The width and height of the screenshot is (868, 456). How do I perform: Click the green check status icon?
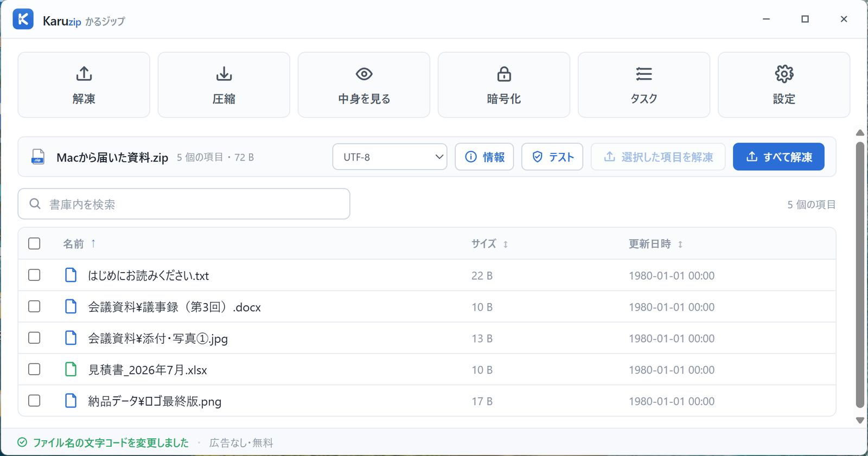click(22, 442)
